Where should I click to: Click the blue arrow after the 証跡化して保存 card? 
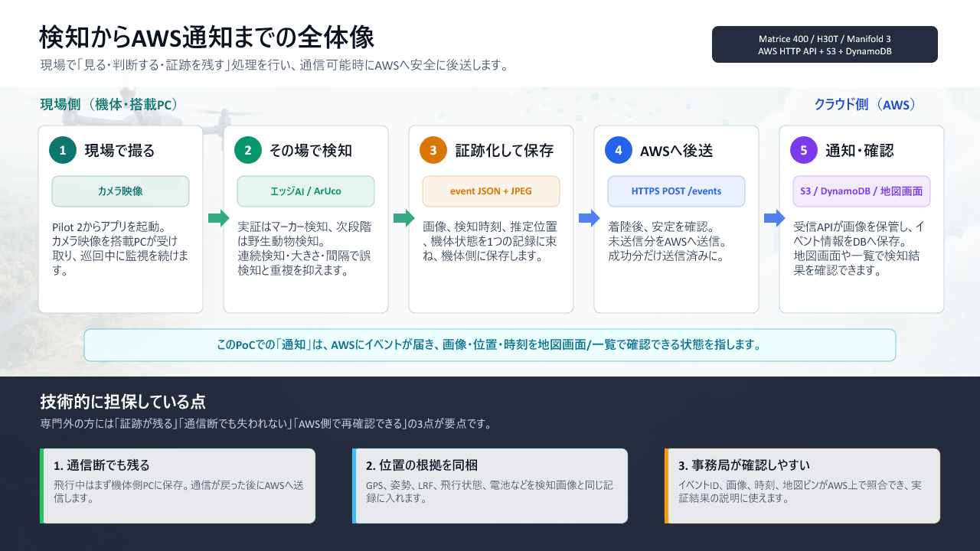[x=590, y=218]
